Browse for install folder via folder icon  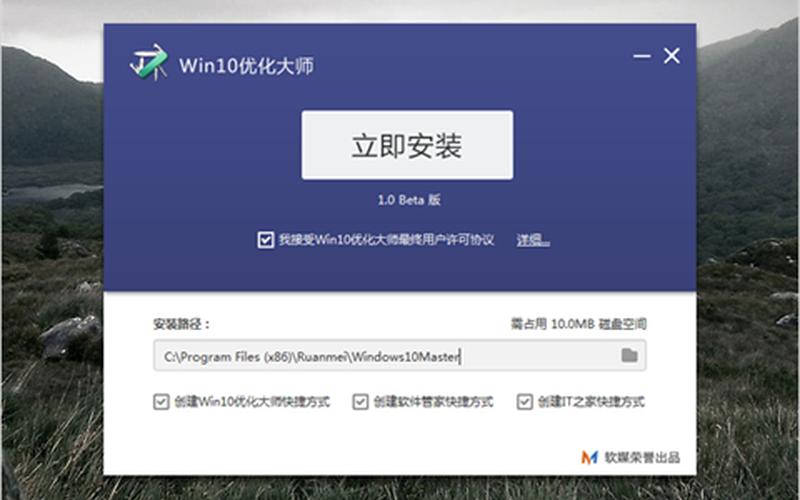point(630,355)
